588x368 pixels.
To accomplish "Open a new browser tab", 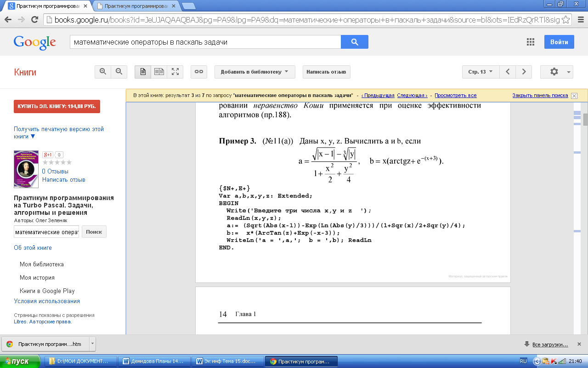I will [x=188, y=6].
